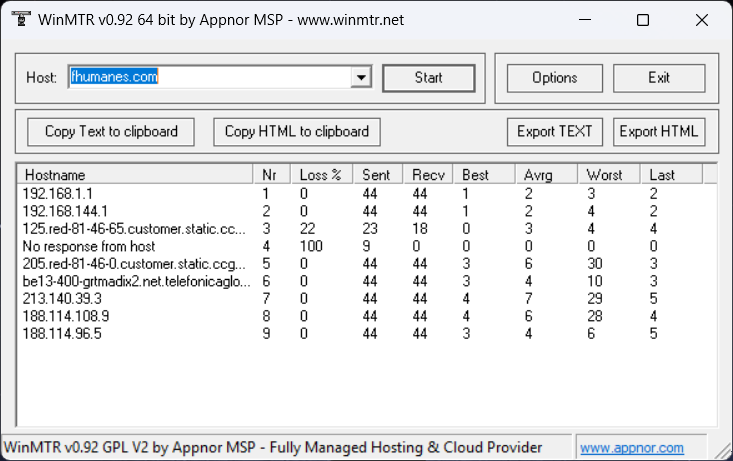Copy HTML to clipboard

click(x=297, y=131)
